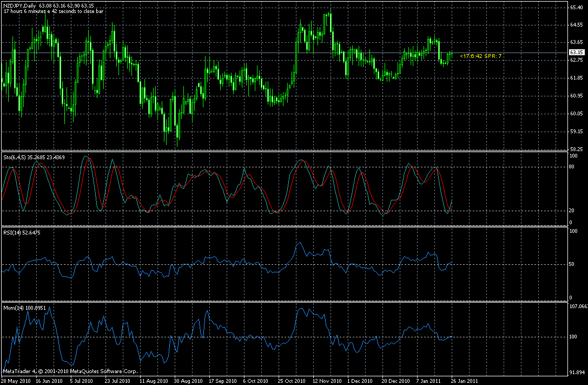Select the 107.066 value on the Momentum scale
The width and height of the screenshot is (588, 385).
pyautogui.click(x=578, y=306)
